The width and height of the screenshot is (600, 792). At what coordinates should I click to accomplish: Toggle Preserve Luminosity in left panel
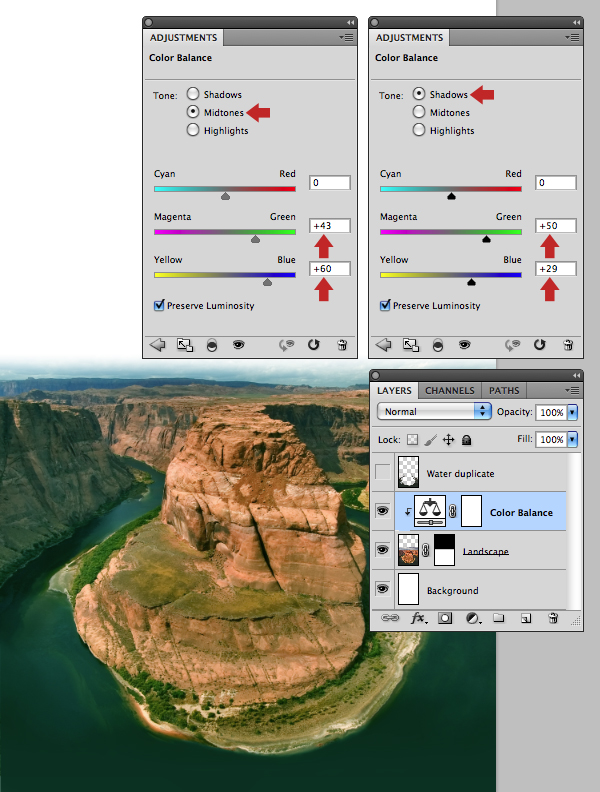(x=159, y=305)
